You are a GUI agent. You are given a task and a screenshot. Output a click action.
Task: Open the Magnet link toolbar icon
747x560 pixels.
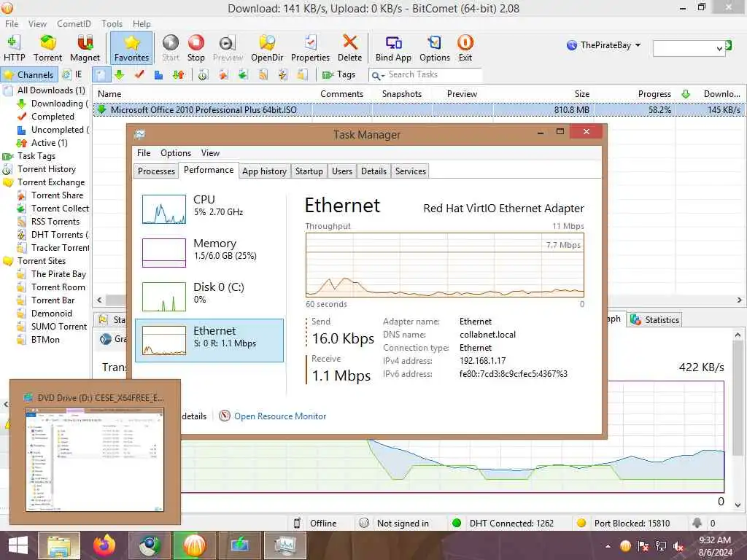tap(85, 48)
